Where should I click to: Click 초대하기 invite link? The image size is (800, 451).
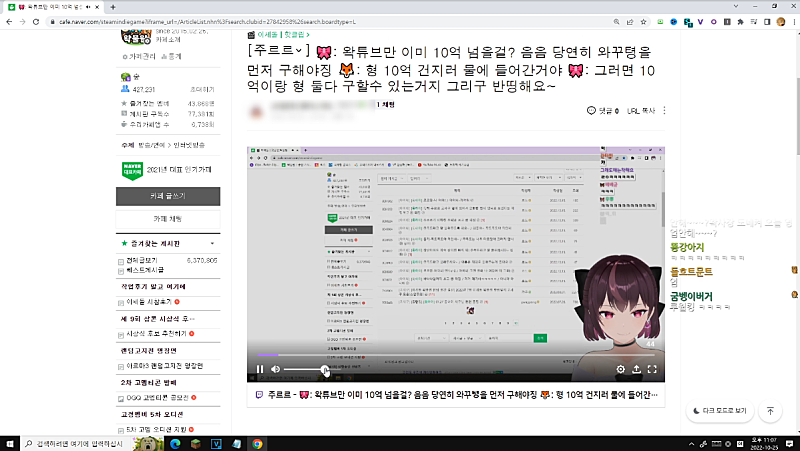(x=202, y=89)
